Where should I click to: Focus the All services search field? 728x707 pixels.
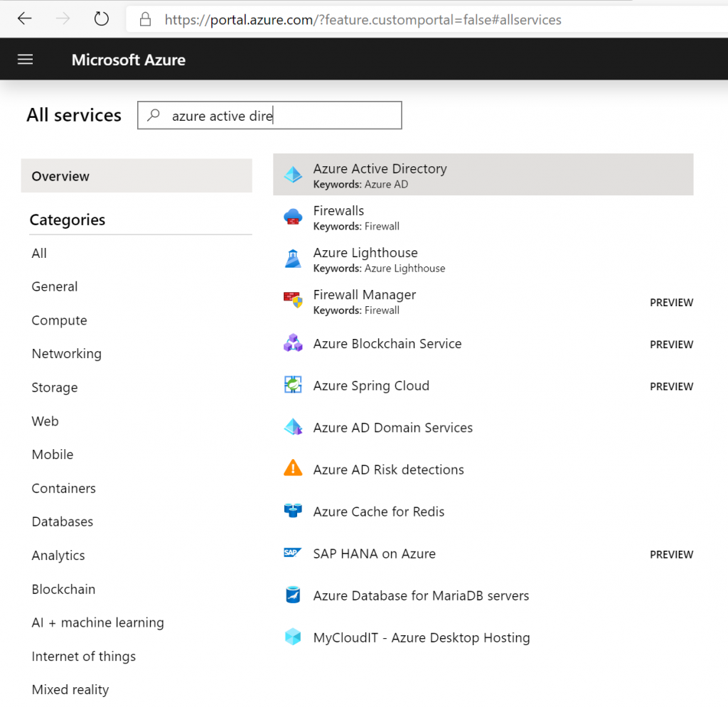point(269,115)
